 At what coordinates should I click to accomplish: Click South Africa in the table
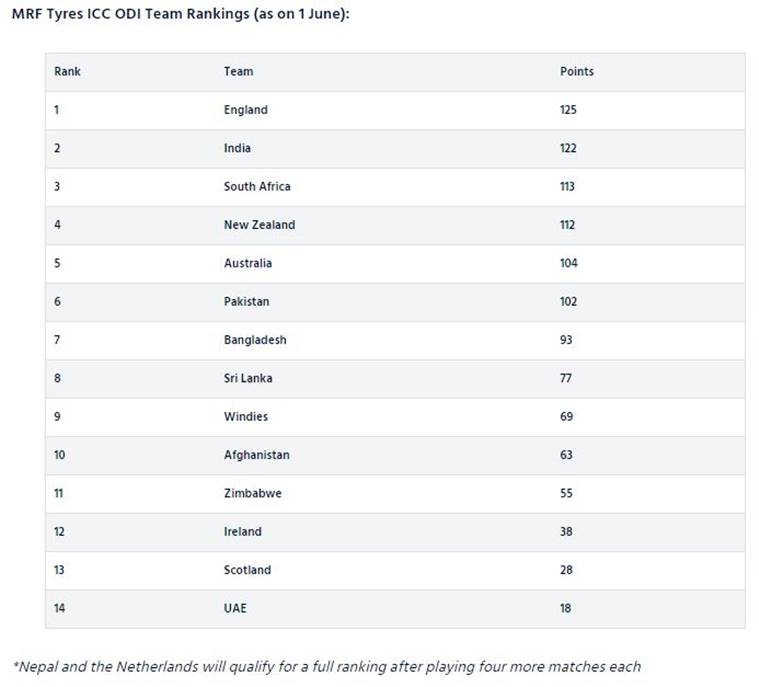pos(257,186)
